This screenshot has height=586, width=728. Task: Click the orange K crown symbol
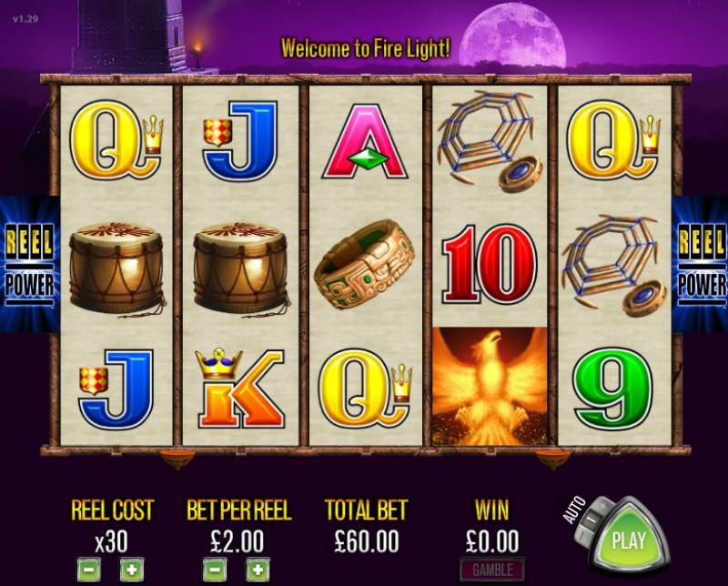[240, 388]
